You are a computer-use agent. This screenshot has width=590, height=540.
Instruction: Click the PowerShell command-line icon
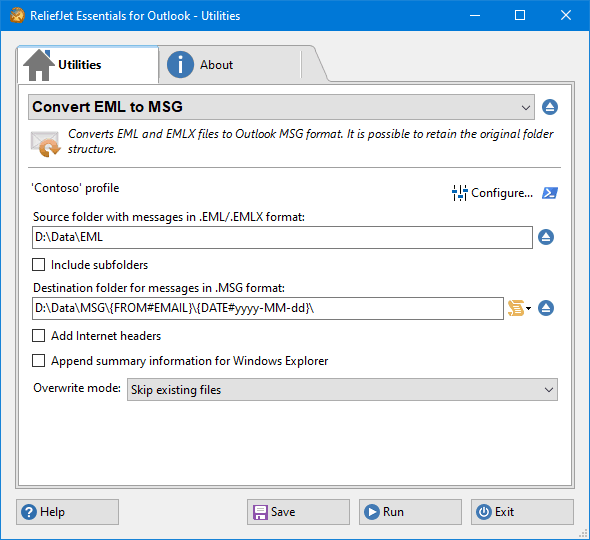click(550, 193)
